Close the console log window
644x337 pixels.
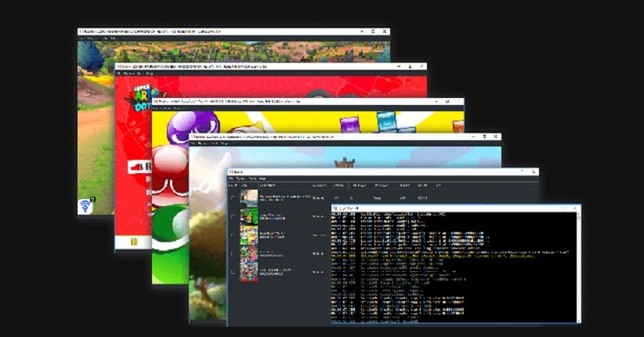(574, 208)
